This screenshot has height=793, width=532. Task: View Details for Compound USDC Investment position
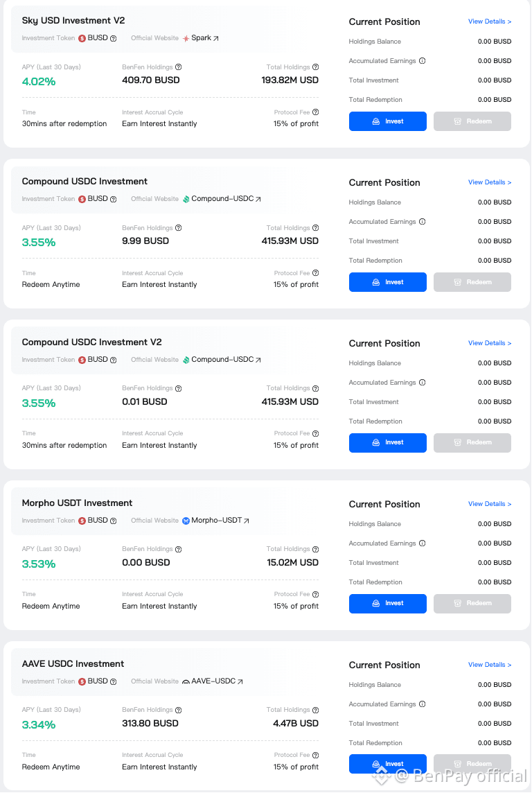[490, 182]
